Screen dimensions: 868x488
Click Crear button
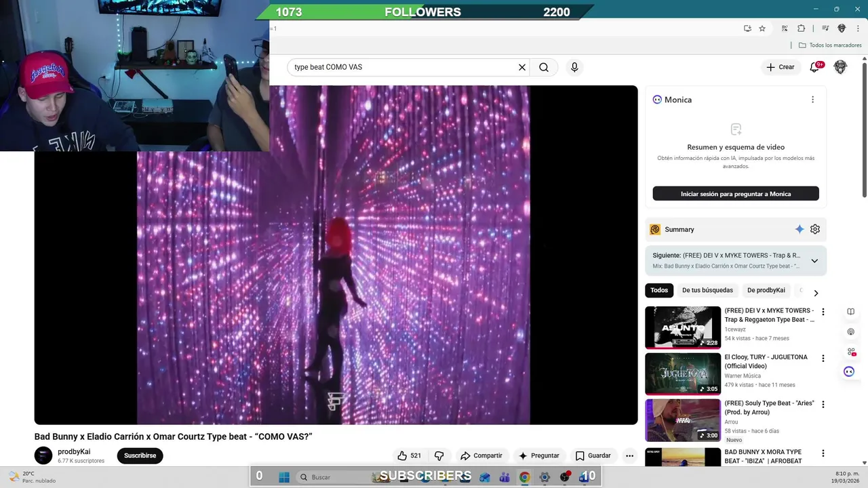(781, 67)
